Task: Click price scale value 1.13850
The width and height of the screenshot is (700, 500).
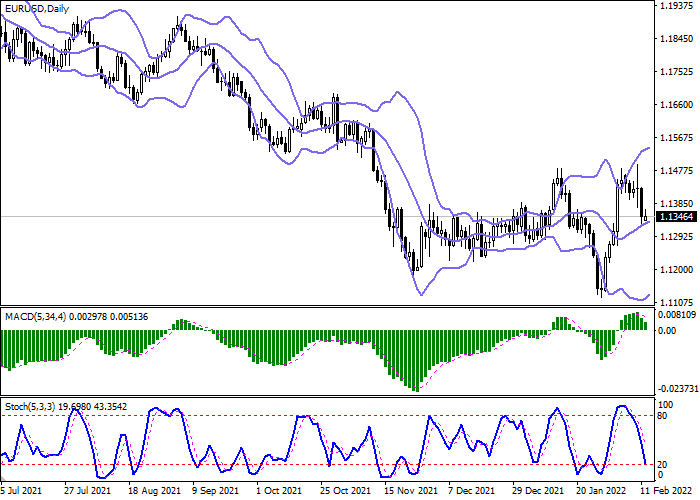Action: (677, 204)
